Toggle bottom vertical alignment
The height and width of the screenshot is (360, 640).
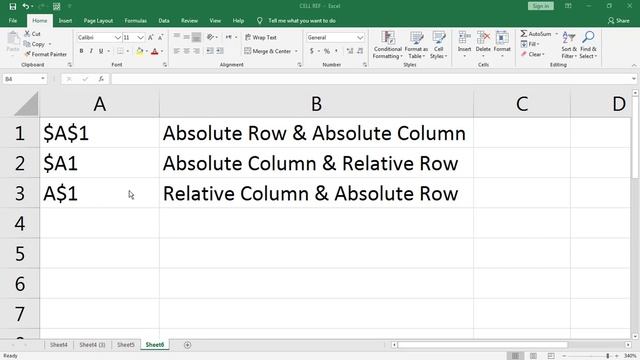click(196, 38)
